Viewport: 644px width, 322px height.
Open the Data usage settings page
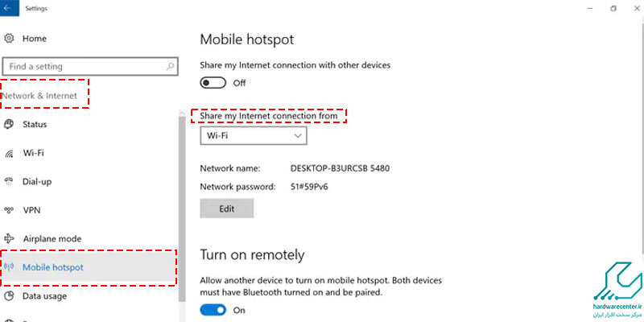(44, 296)
